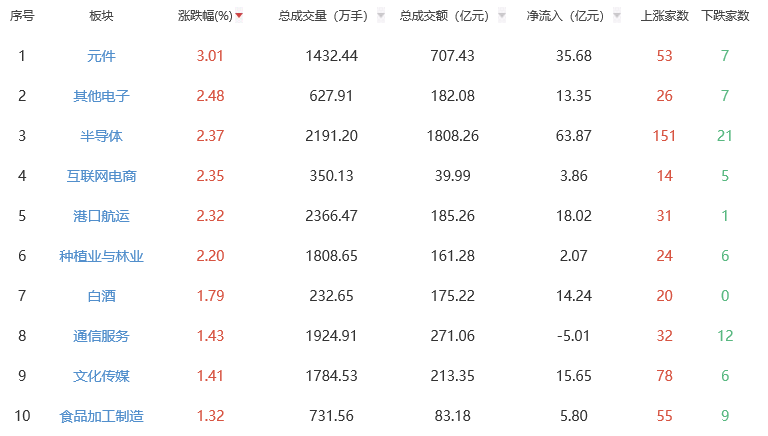Image resolution: width=768 pixels, height=436 pixels.
Task: Open the 其他电子 sector link
Action: (x=101, y=96)
